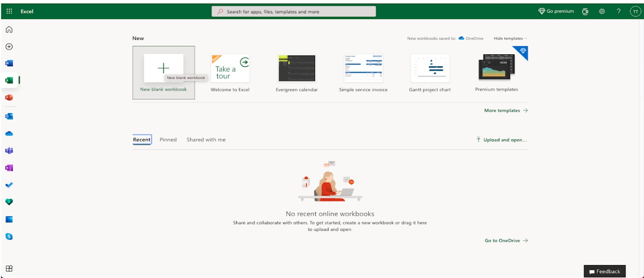Click the settings gear icon

pos(602,11)
